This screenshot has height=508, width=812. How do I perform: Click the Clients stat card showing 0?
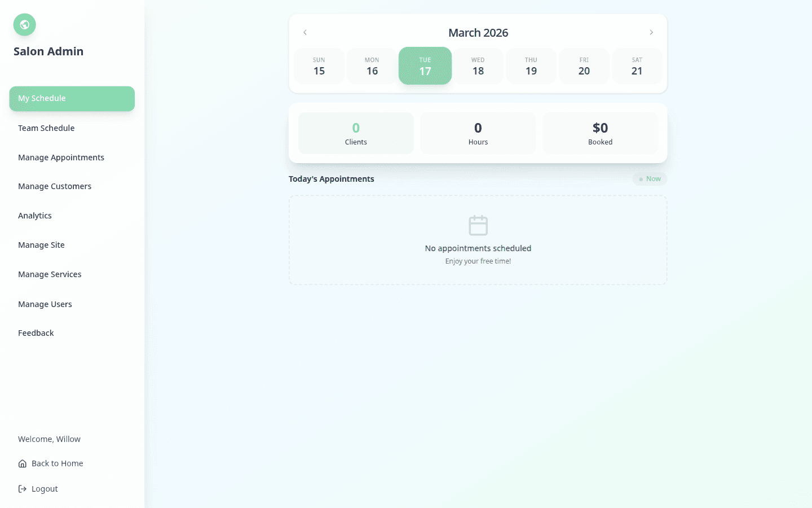click(356, 133)
